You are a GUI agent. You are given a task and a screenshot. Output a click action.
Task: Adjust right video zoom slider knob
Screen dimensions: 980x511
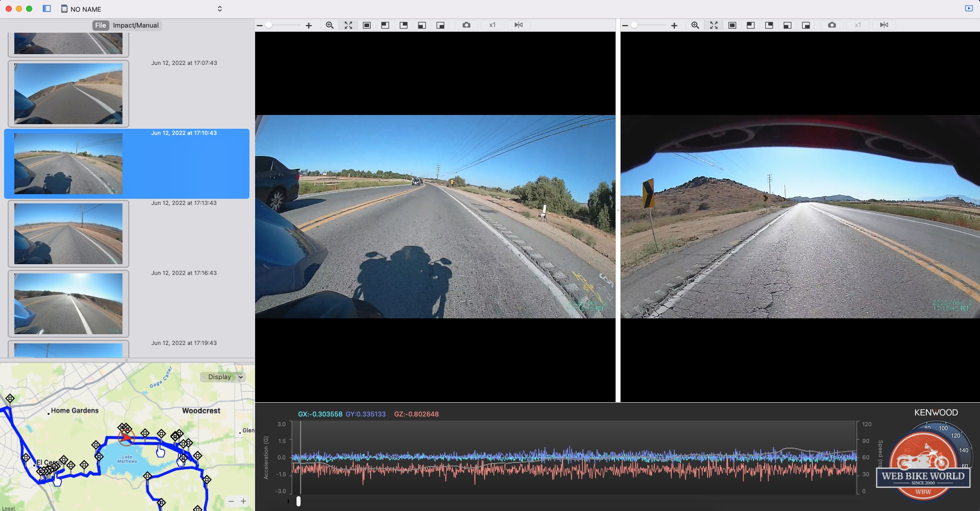coord(634,25)
